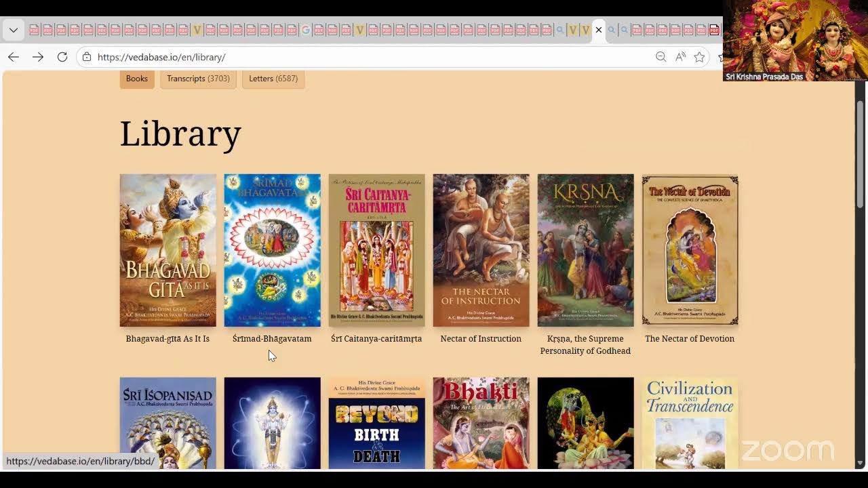Image resolution: width=868 pixels, height=488 pixels.
Task: Click the 'Śrī Caitanya-caritāmṛta' title link
Action: click(376, 339)
